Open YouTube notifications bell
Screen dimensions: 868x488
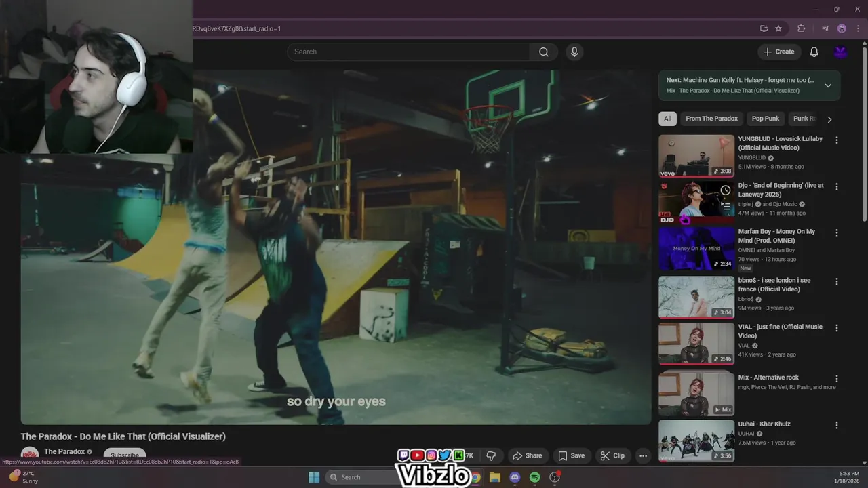[x=814, y=52]
